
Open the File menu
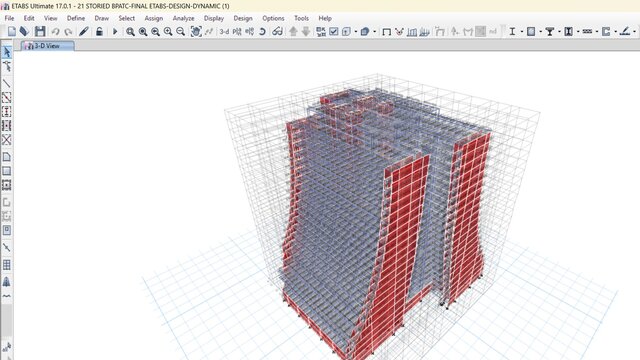tap(9, 18)
